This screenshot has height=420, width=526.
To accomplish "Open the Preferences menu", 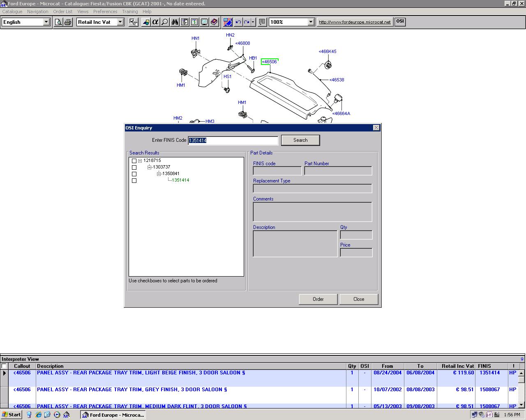I will click(x=105, y=12).
